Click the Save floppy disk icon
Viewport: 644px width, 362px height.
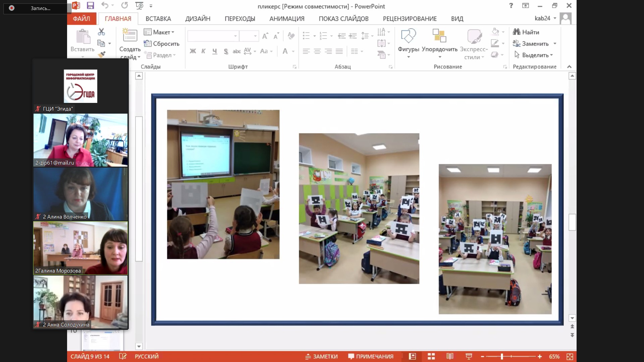pos(90,6)
